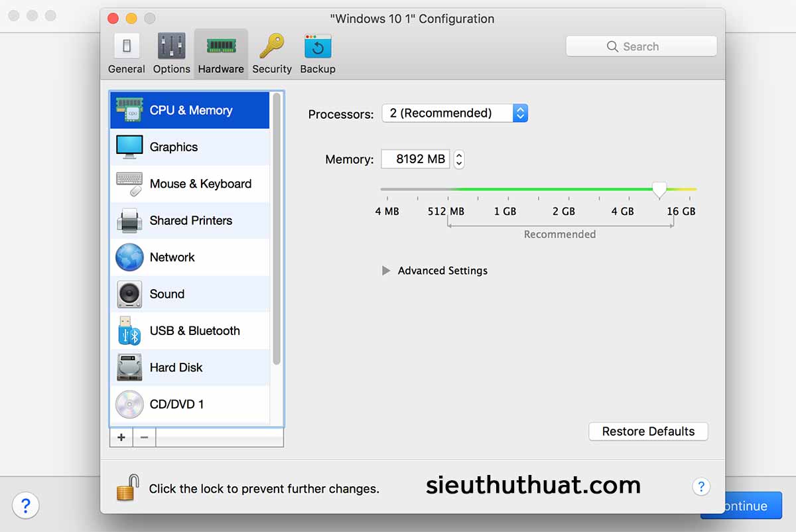Click the Restore Defaults button

[648, 431]
